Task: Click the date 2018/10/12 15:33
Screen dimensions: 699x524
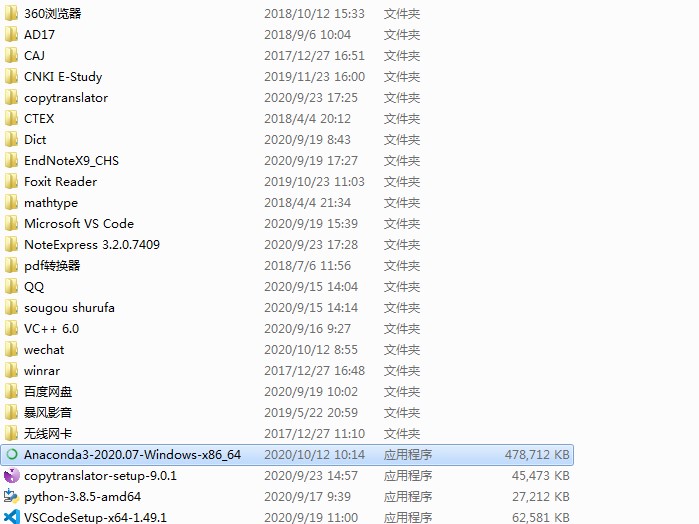Action: 314,13
